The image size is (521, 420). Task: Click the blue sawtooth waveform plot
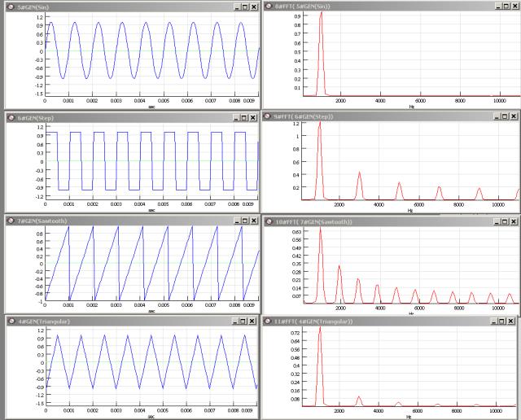(x=152, y=263)
